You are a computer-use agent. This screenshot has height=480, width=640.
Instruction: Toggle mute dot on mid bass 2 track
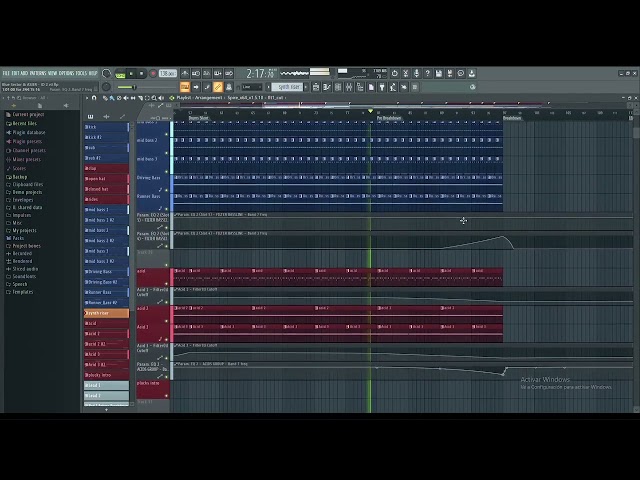[x=166, y=153]
